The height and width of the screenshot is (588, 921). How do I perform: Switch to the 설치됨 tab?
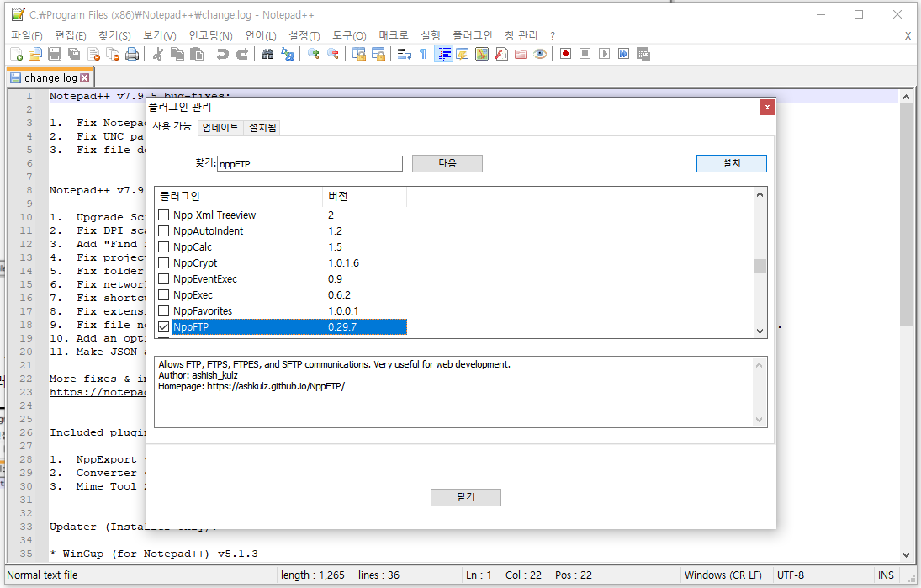click(x=262, y=128)
